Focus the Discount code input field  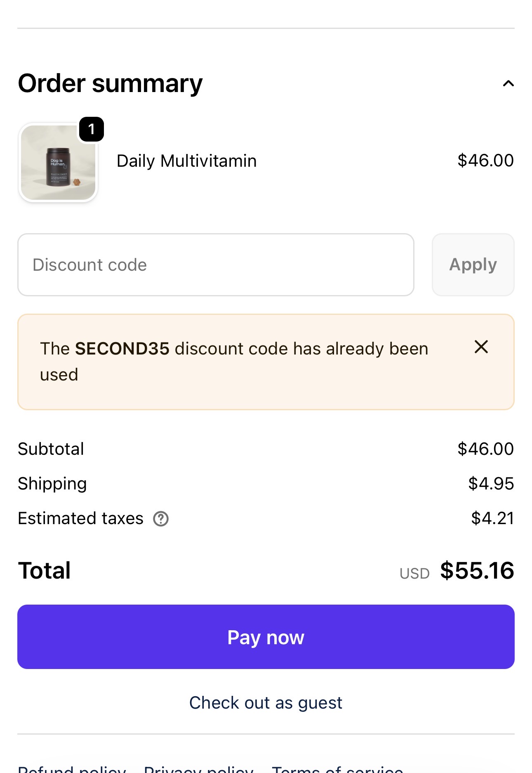tap(216, 265)
